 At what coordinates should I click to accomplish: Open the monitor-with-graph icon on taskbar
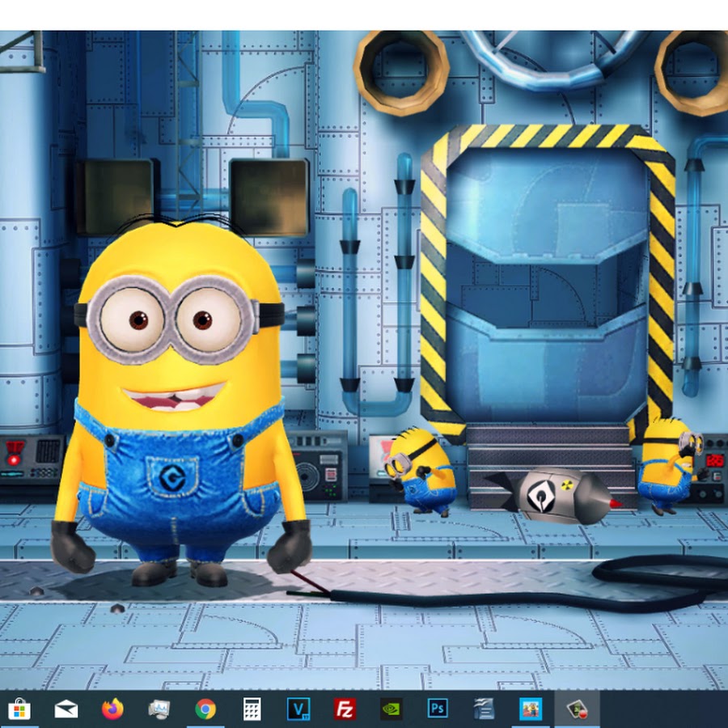pos(159,709)
